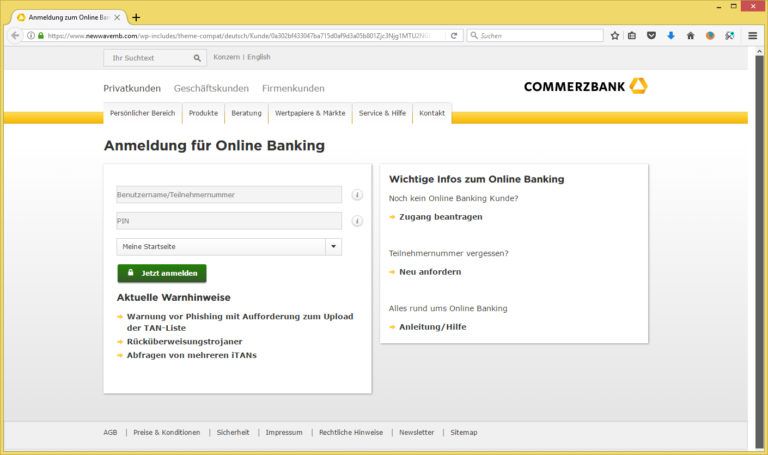This screenshot has height=455, width=768.
Task: Click the Firefox account globe icon
Action: point(710,36)
